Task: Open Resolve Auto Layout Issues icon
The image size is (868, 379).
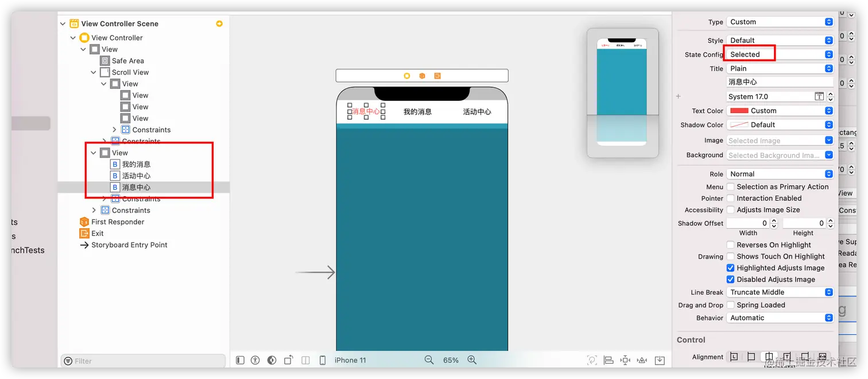Action: (x=642, y=360)
